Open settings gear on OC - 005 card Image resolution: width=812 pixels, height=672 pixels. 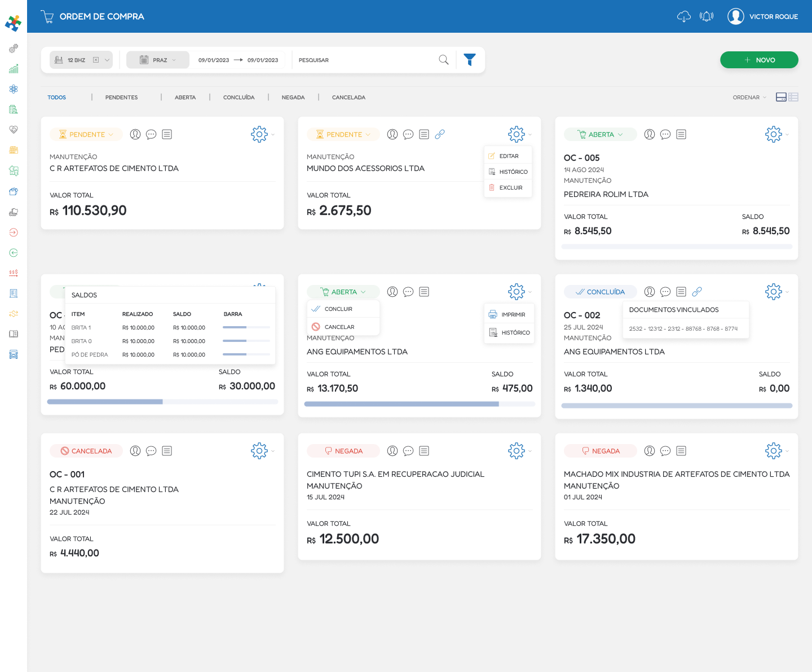(773, 134)
